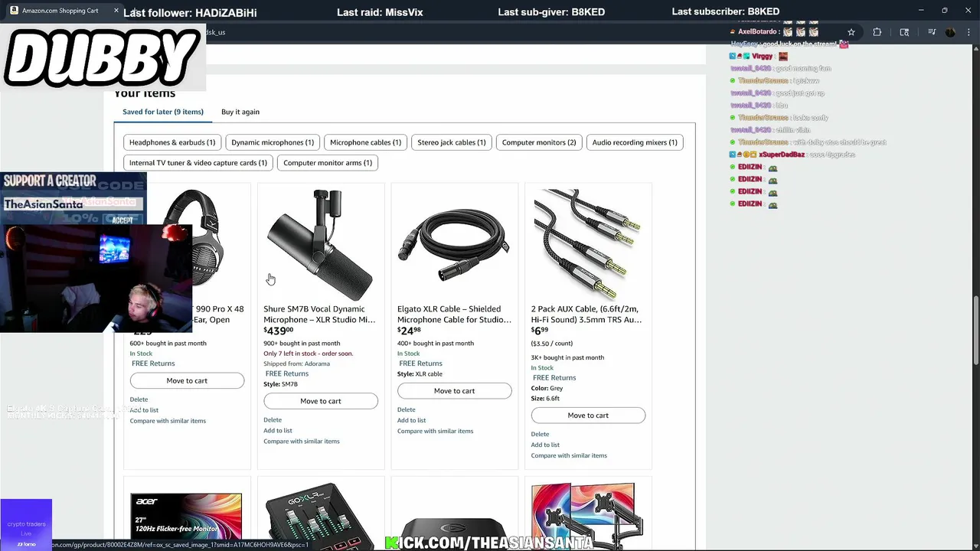This screenshot has width=980, height=551.
Task: Delete the AUX Cable from saved items
Action: [540, 434]
